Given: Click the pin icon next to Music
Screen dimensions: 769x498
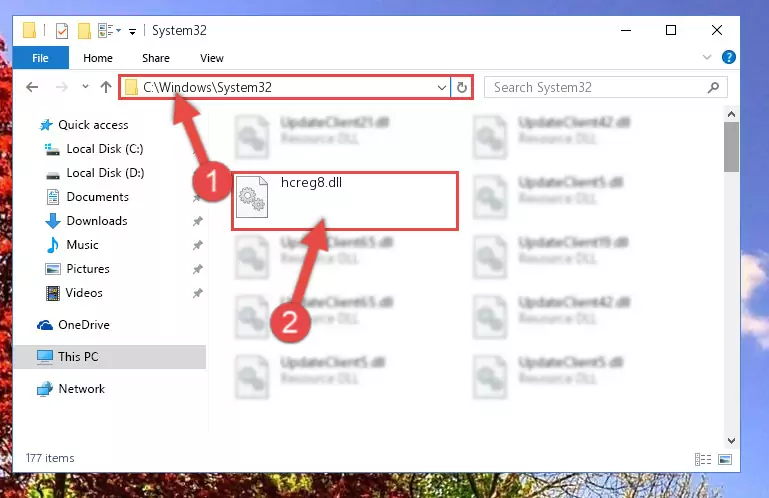Looking at the screenshot, I should tap(198, 245).
